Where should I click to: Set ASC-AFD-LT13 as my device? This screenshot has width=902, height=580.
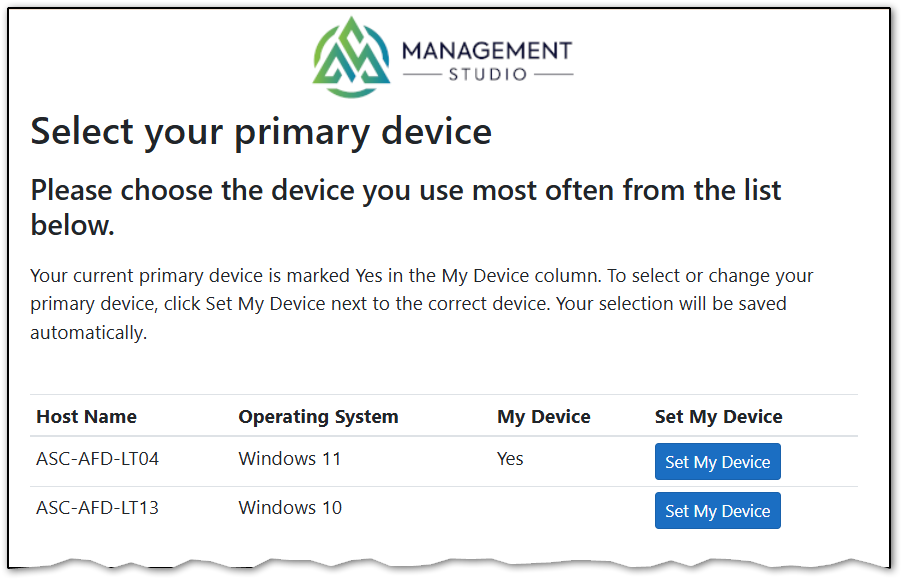pos(717,510)
